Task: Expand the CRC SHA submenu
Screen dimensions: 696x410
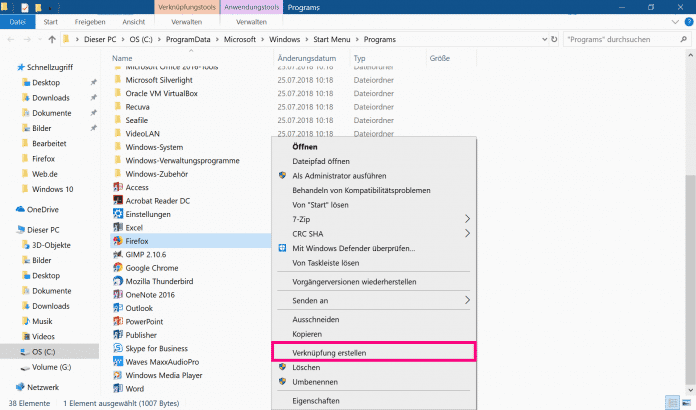Action: [x=467, y=233]
